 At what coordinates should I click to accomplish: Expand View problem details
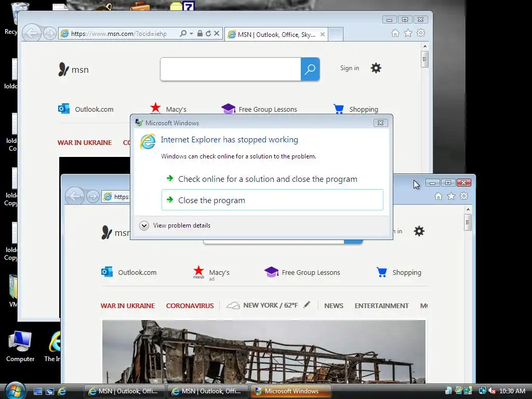(x=175, y=225)
